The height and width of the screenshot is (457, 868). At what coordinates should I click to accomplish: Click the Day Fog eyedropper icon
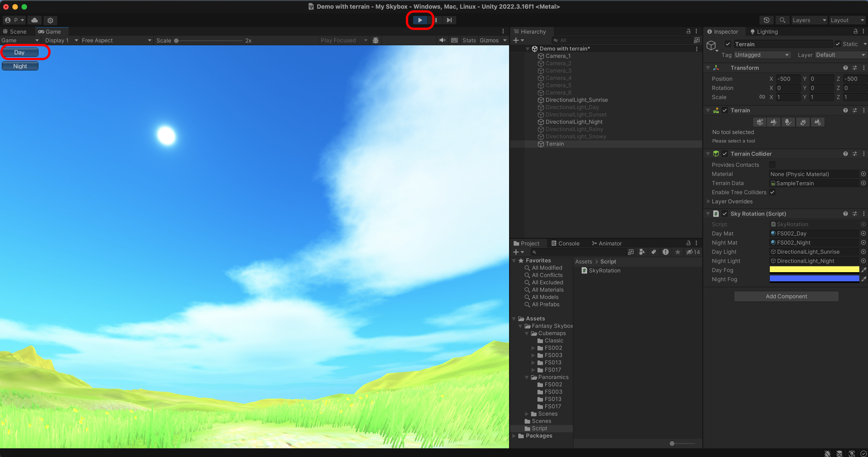(864, 270)
